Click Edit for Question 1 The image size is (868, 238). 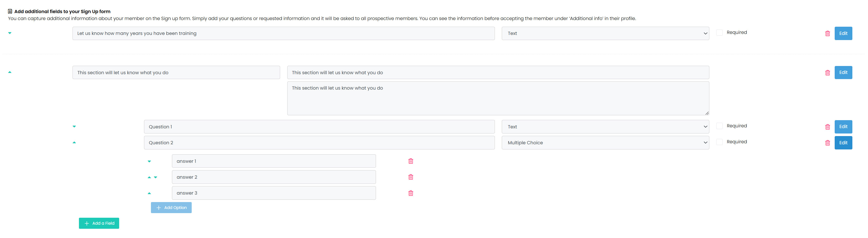tap(843, 127)
